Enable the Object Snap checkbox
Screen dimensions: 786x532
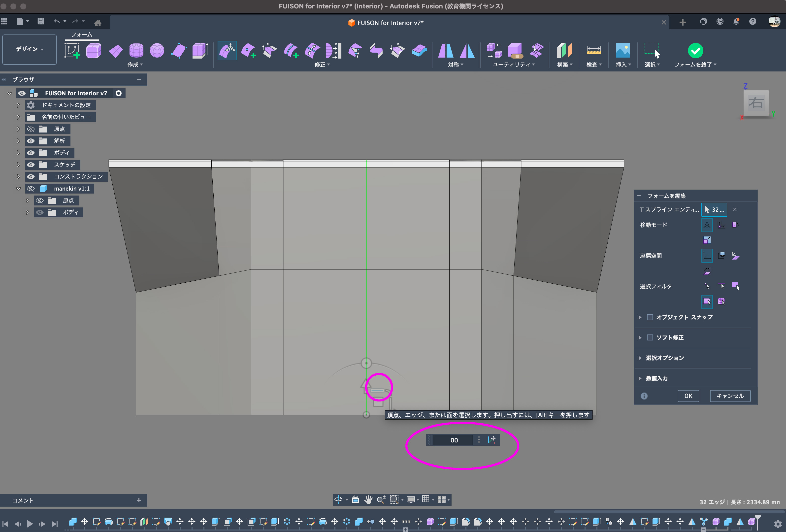[650, 317]
